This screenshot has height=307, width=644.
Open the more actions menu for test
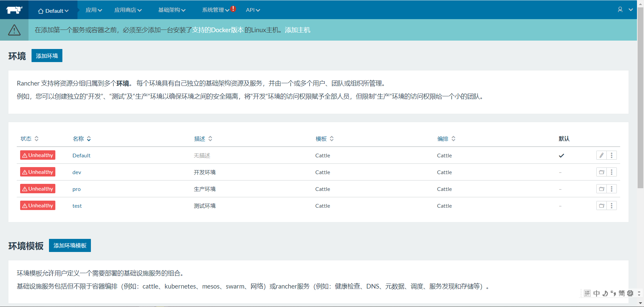[x=611, y=206]
